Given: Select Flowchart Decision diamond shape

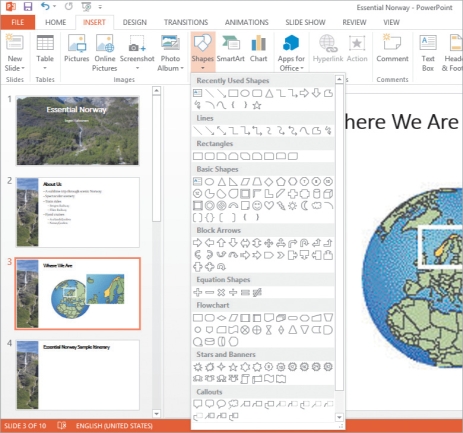Looking at the screenshot, I should 221,318.
